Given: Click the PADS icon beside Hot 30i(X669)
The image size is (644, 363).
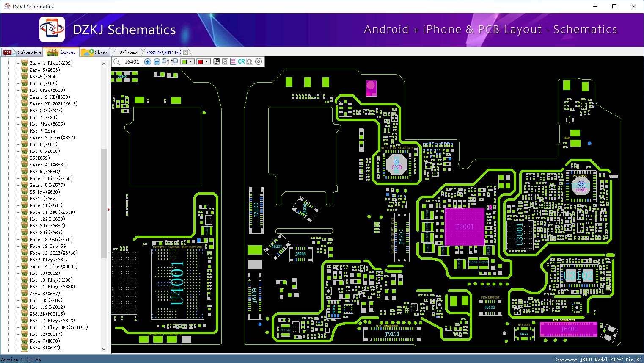Looking at the screenshot, I should coord(25,233).
